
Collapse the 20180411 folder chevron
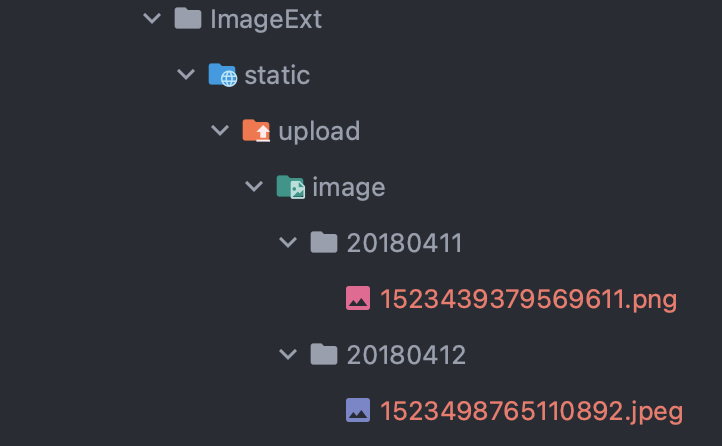click(288, 242)
